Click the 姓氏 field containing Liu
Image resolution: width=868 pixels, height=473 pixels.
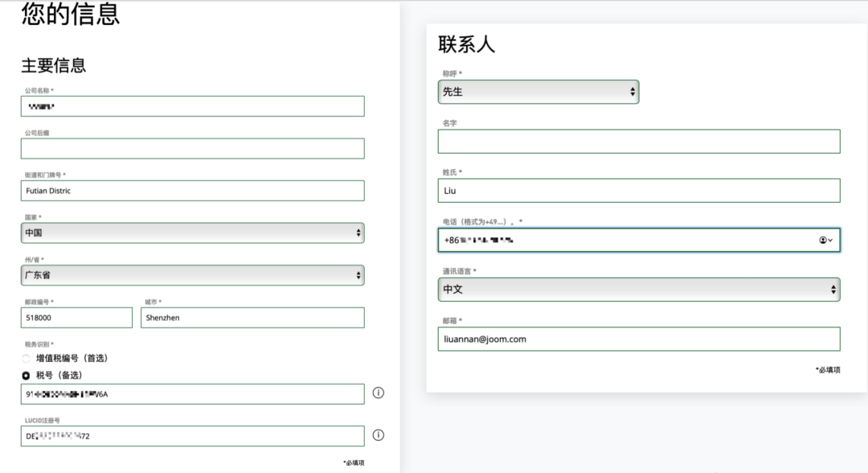[x=639, y=191]
